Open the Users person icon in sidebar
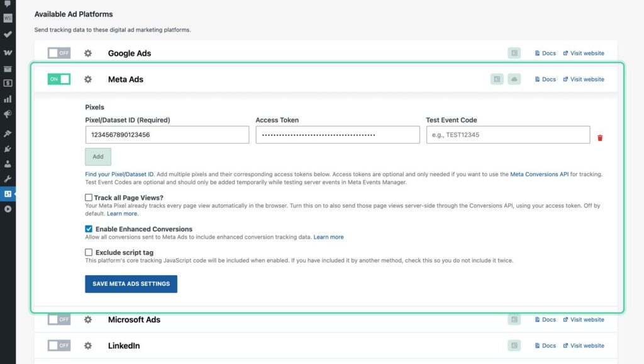 coord(8,164)
